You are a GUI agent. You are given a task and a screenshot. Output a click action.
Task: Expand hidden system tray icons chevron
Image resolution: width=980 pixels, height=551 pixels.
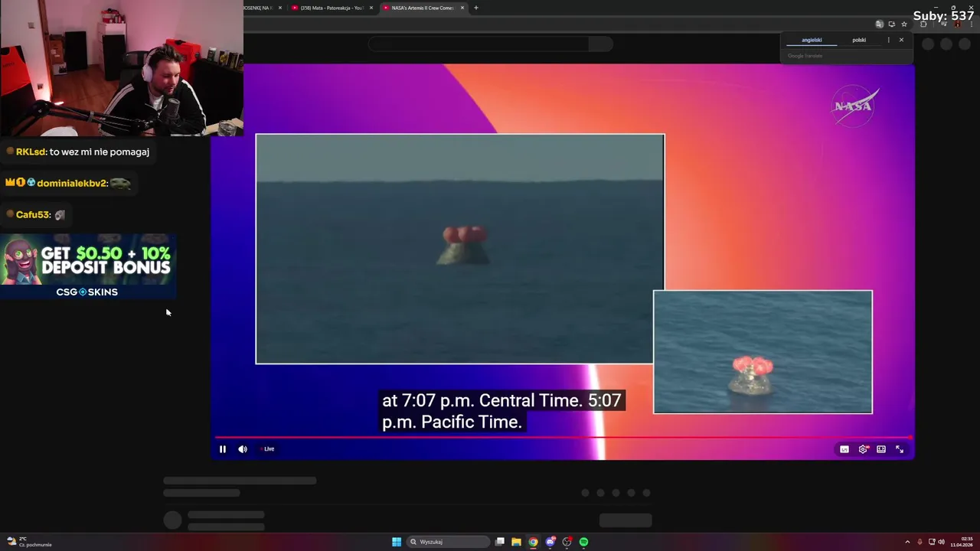pyautogui.click(x=907, y=542)
